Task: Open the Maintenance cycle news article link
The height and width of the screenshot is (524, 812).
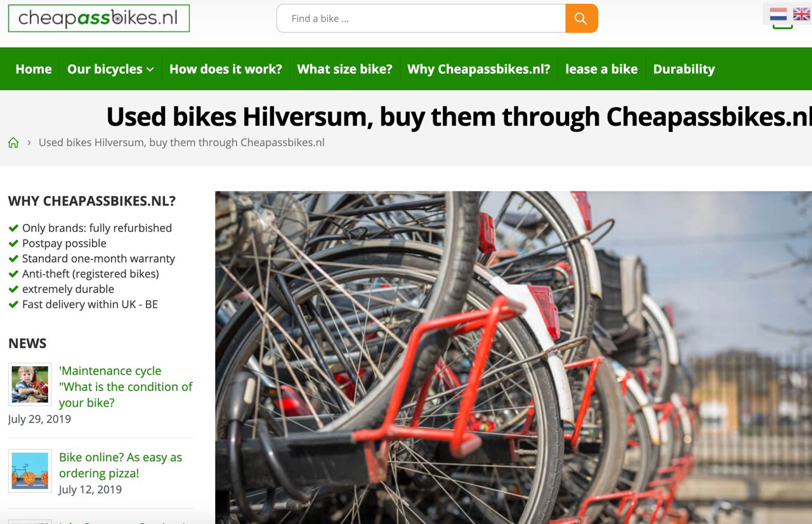Action: pyautogui.click(x=126, y=386)
